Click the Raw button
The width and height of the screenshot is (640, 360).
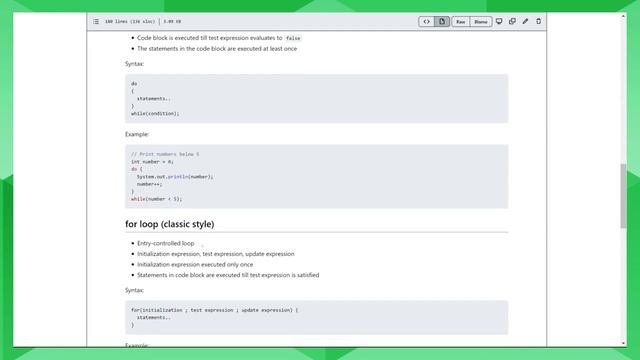pos(460,22)
